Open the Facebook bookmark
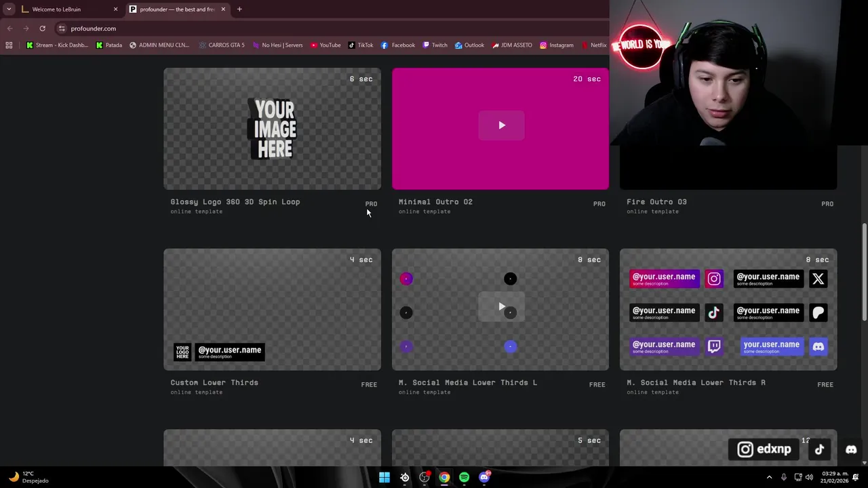Image resolution: width=868 pixels, height=488 pixels. pos(398,45)
